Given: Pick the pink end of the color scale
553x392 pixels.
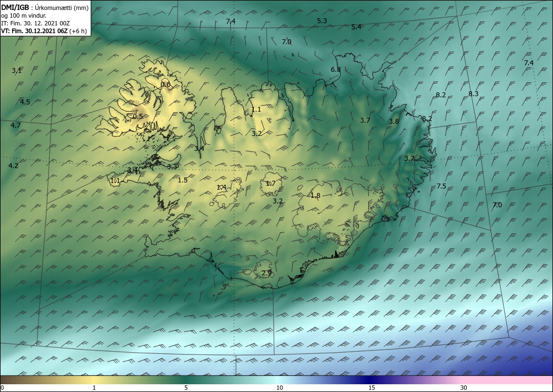Looking at the screenshot, I should tap(508, 380).
